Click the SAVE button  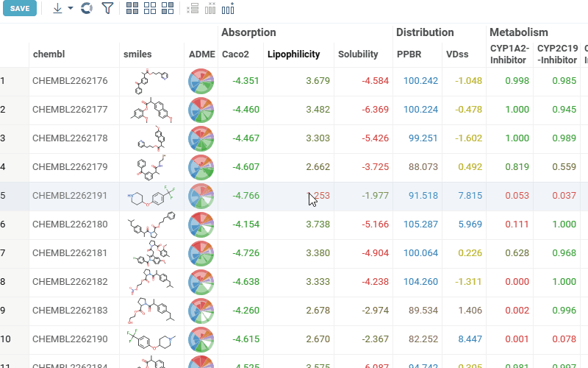20,9
